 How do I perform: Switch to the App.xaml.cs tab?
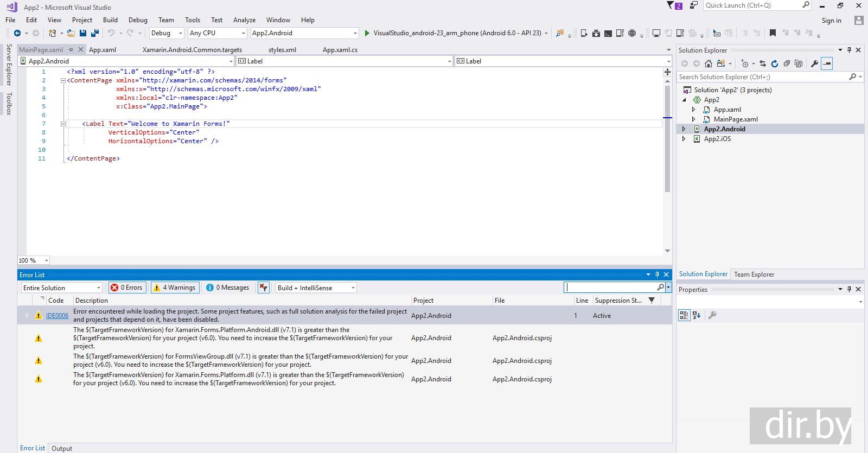coord(340,50)
